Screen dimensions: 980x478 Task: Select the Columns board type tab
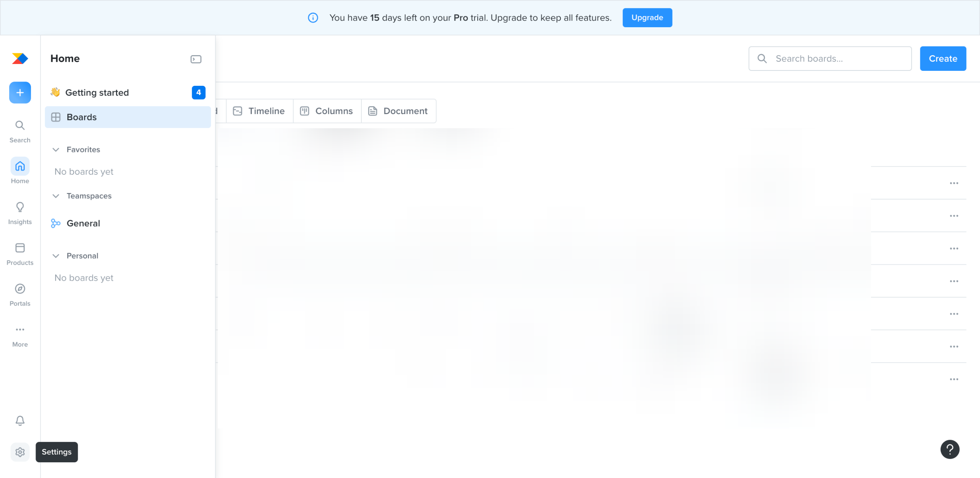327,111
